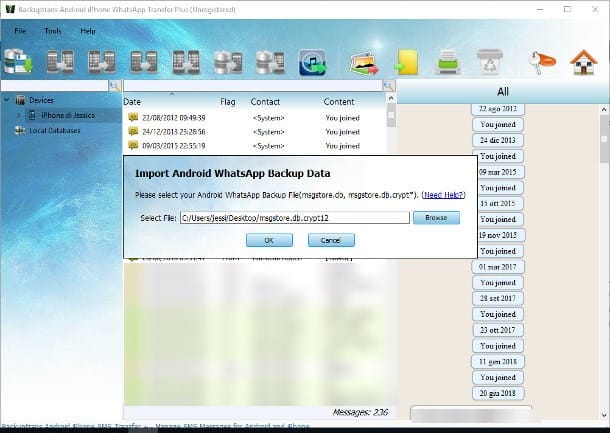Click chat preview scrollbar down arrow
The height and width of the screenshot is (433, 610).
(x=604, y=415)
